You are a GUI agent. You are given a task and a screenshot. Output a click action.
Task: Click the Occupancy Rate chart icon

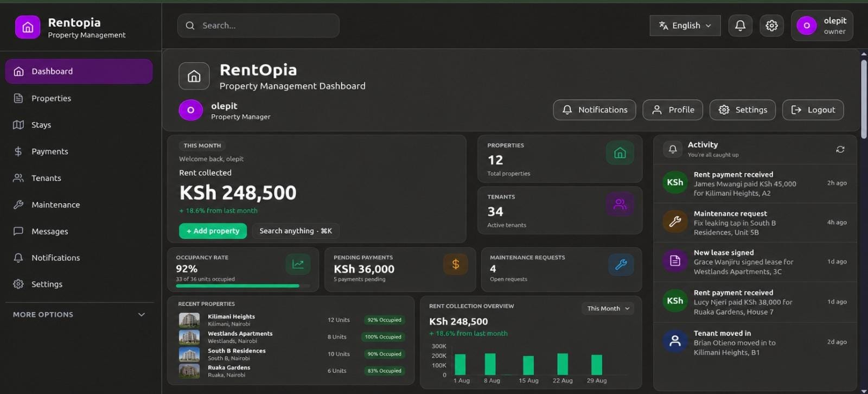tap(298, 264)
